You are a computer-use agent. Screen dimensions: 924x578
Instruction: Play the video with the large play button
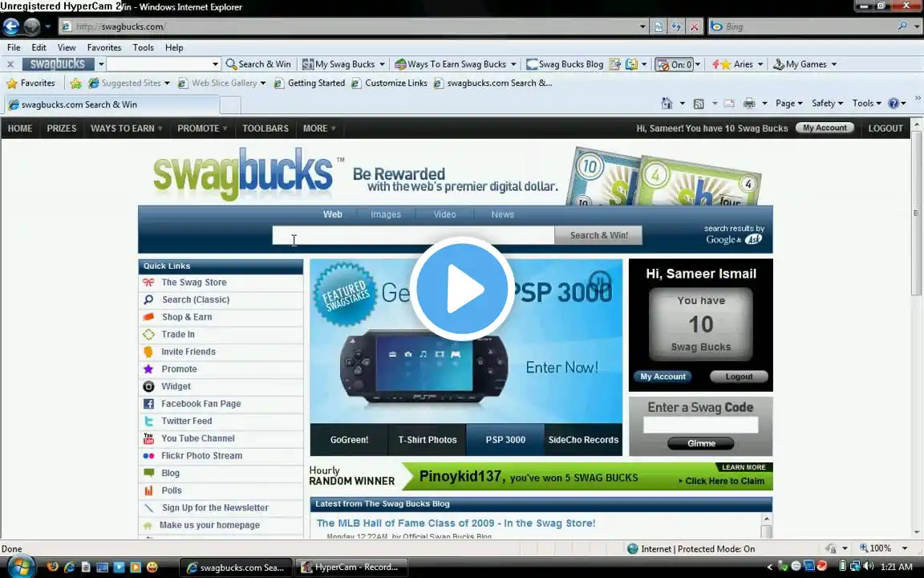pyautogui.click(x=461, y=289)
